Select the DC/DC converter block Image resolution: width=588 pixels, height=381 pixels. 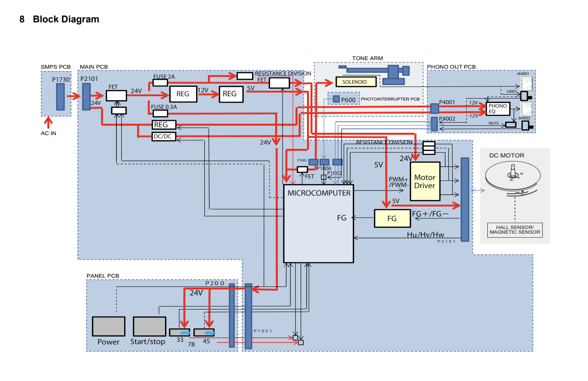164,136
